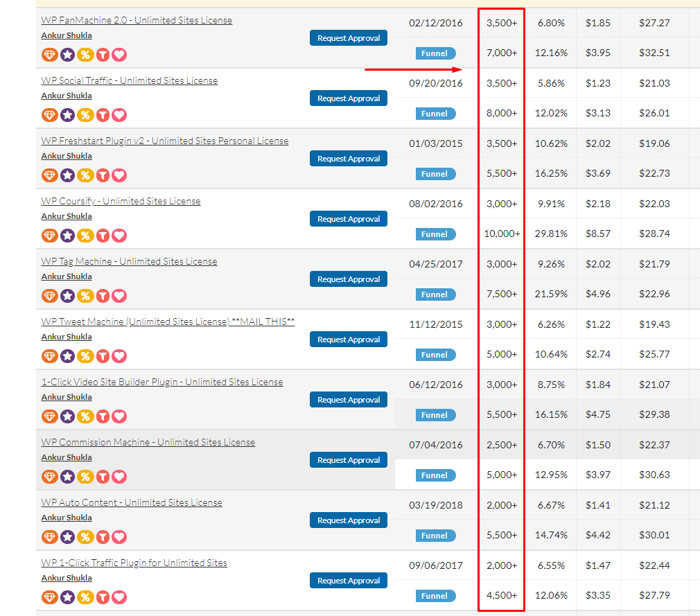Request approval for WP Tag Machine
700x616 pixels.
(x=349, y=279)
